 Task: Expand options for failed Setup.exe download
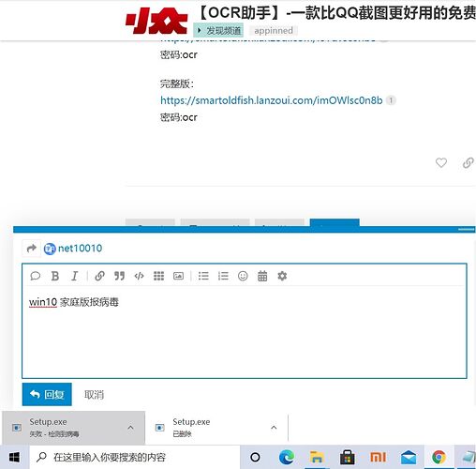(130, 428)
